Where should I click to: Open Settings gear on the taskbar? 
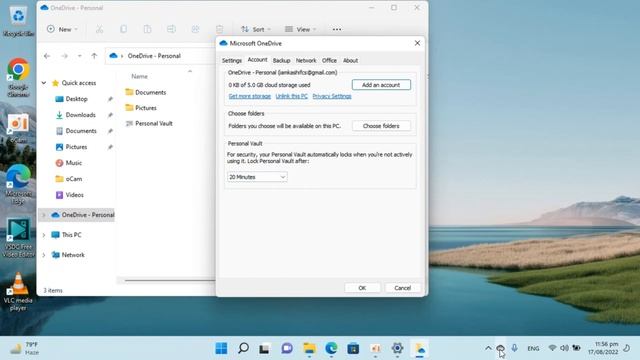(x=397, y=348)
